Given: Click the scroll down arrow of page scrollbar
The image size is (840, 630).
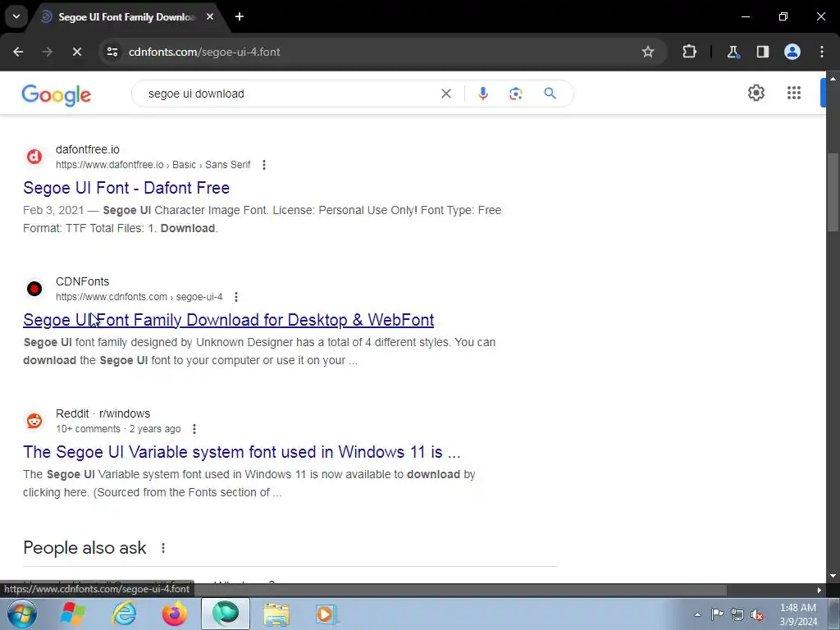Looking at the screenshot, I should coord(833,576).
